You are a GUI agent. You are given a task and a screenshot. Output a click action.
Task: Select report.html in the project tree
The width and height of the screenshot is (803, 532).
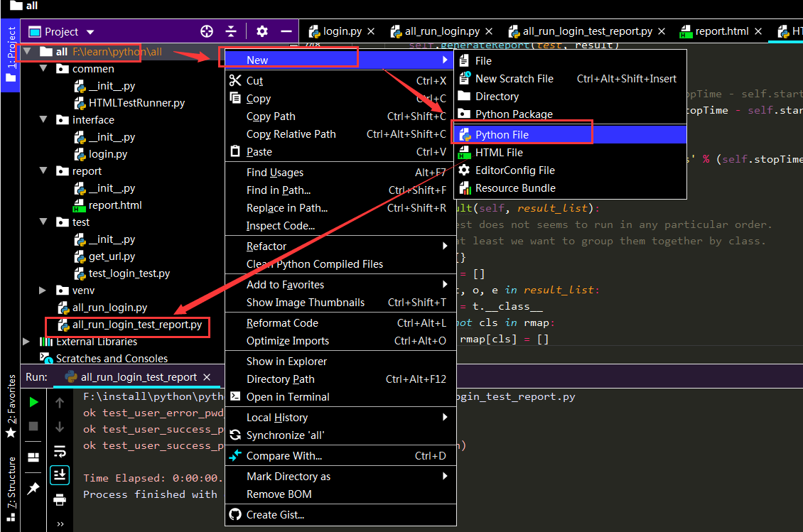point(114,205)
